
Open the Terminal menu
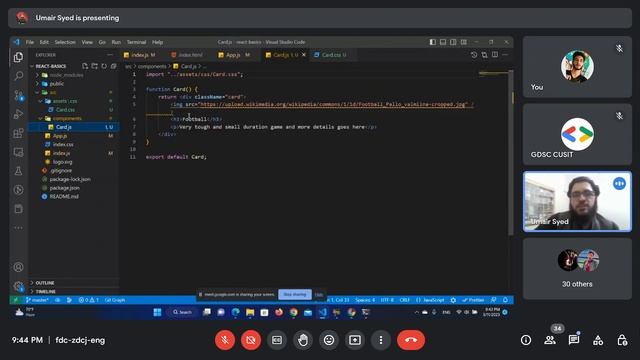(x=136, y=42)
